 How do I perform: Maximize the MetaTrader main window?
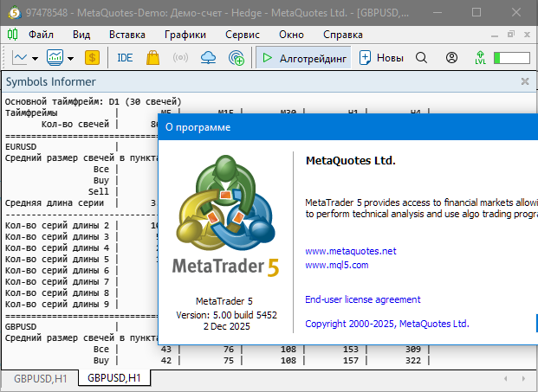coord(476,12)
